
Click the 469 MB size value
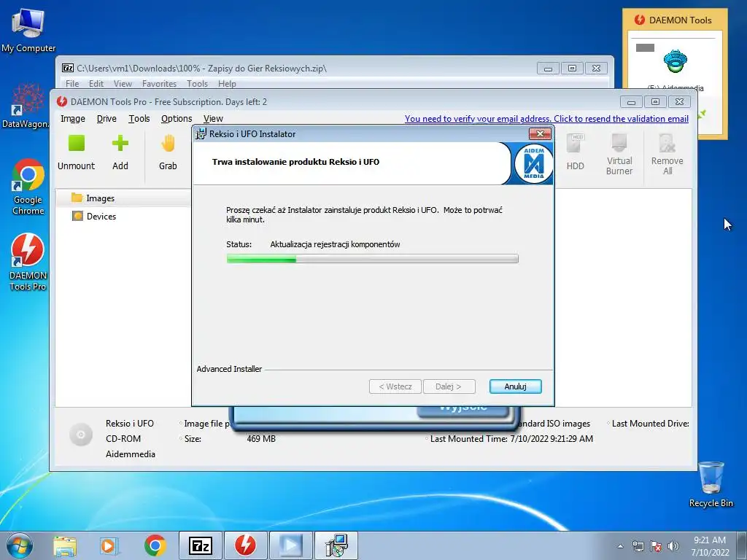[x=261, y=438]
